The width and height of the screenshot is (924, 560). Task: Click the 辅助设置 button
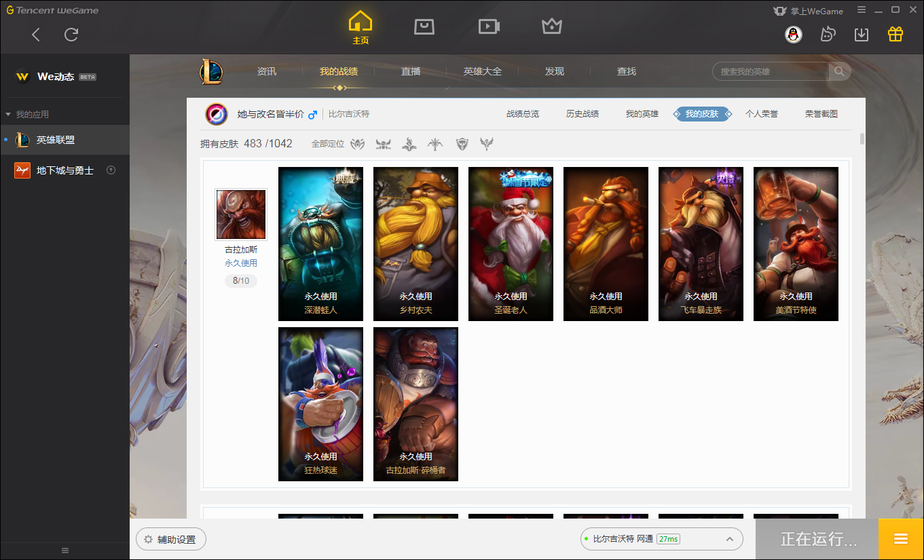coord(171,540)
